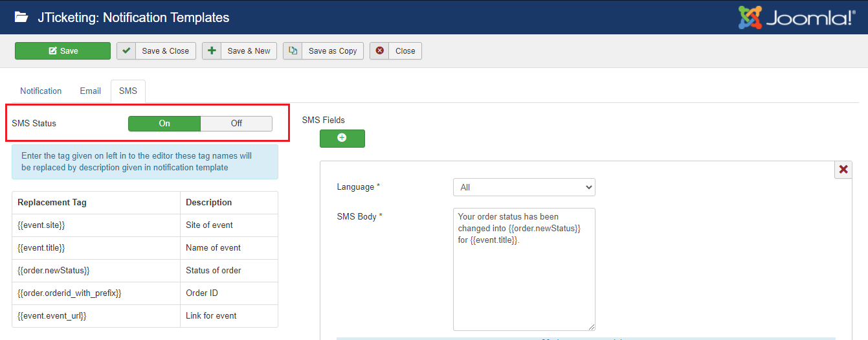Turn SMS Status Off
Screen dimensions: 868x340
236,124
